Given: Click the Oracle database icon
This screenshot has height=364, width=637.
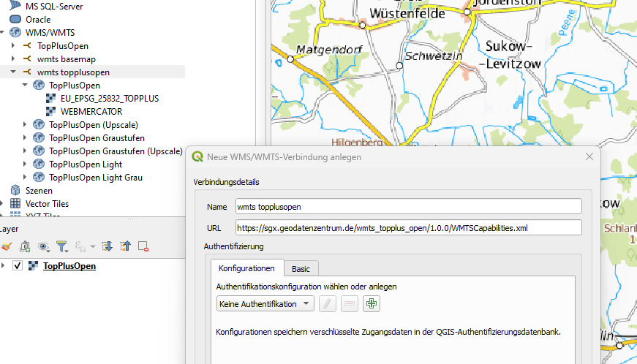Looking at the screenshot, I should point(15,19).
